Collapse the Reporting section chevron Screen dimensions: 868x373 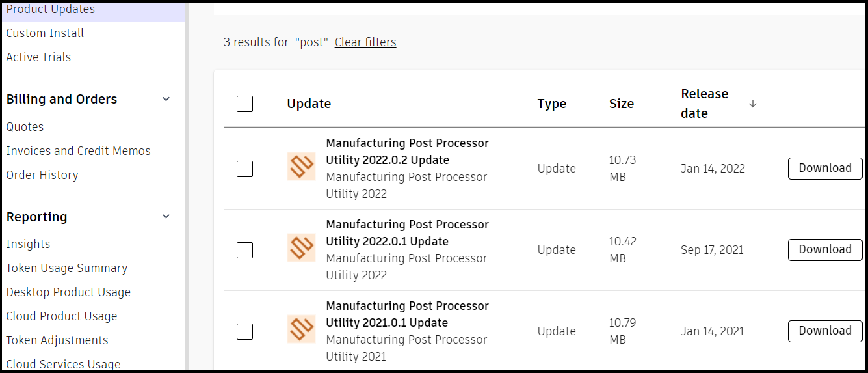[166, 217]
